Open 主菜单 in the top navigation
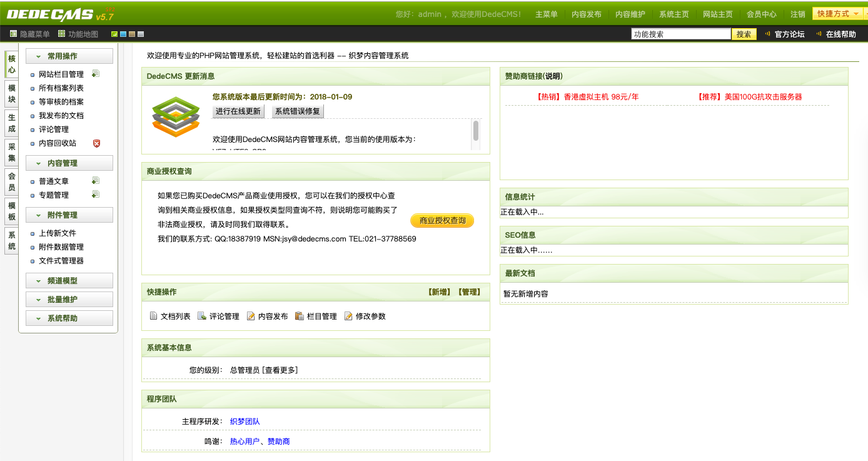Image resolution: width=868 pixels, height=461 pixels. (x=547, y=14)
